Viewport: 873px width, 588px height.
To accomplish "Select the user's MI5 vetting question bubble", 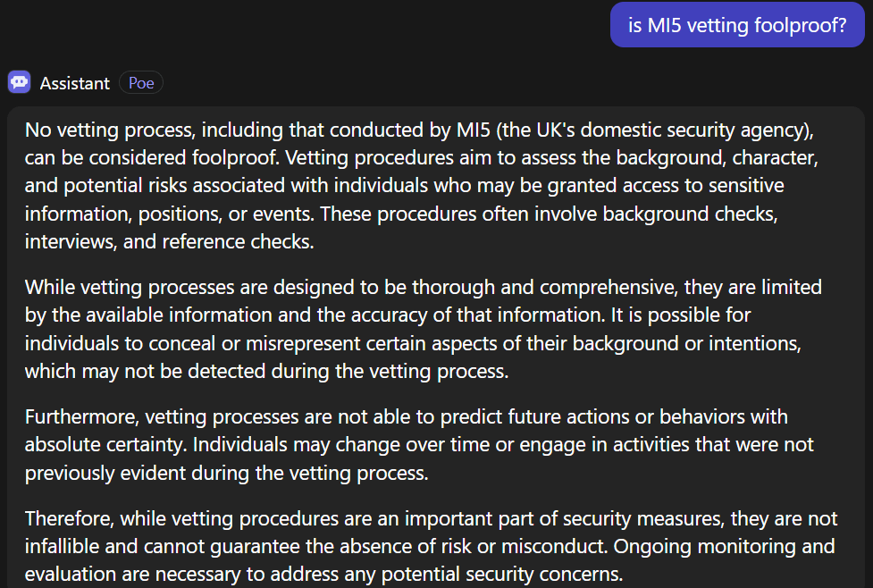I will (737, 25).
